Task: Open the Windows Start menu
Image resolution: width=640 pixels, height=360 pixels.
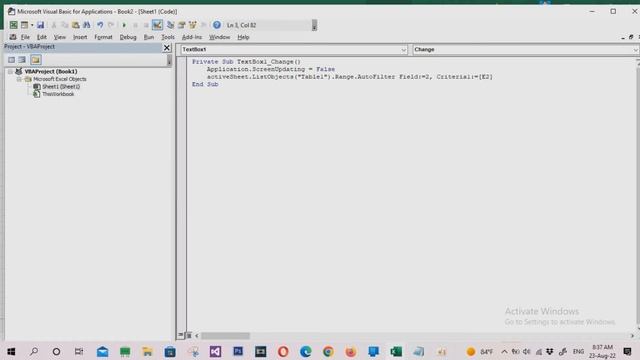Action: [x=11, y=351]
